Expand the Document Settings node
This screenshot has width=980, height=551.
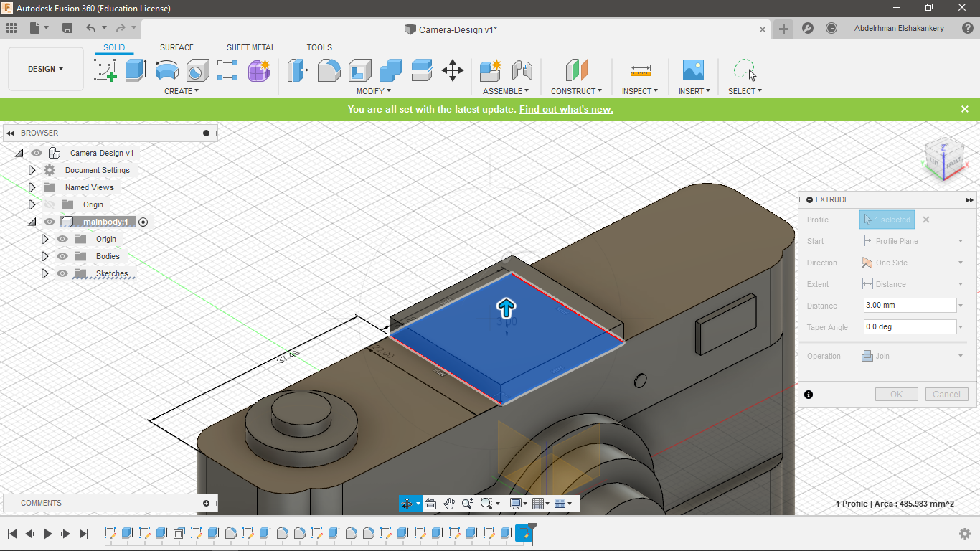[32, 170]
